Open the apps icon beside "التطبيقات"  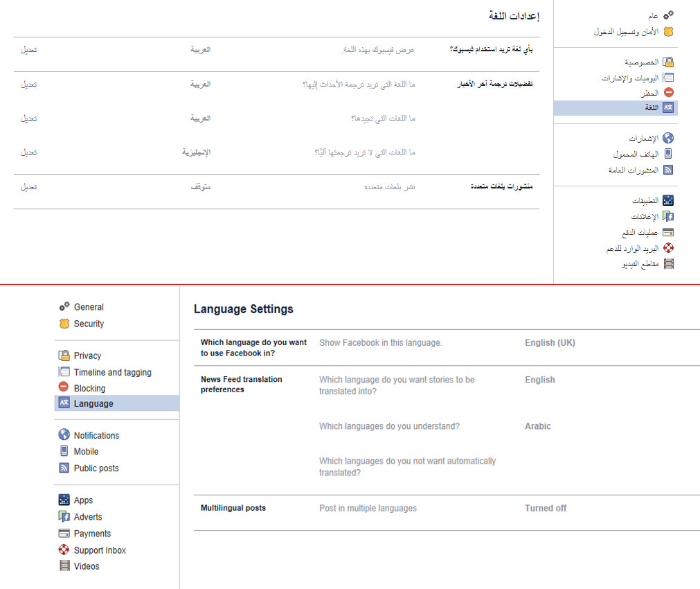click(x=668, y=200)
